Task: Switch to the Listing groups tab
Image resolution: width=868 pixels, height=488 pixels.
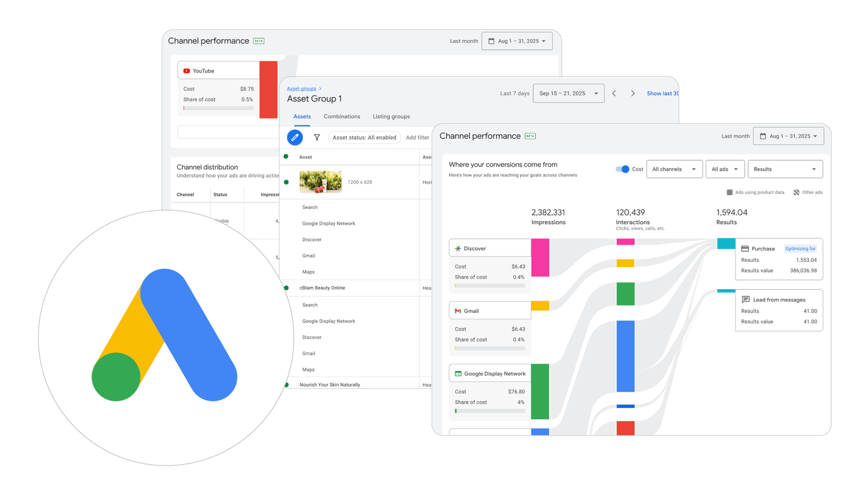Action: tap(391, 116)
